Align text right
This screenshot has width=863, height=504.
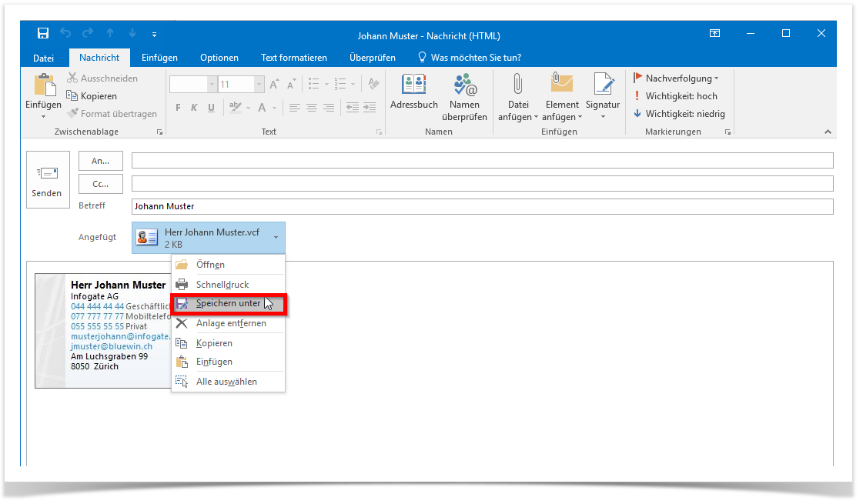(329, 108)
